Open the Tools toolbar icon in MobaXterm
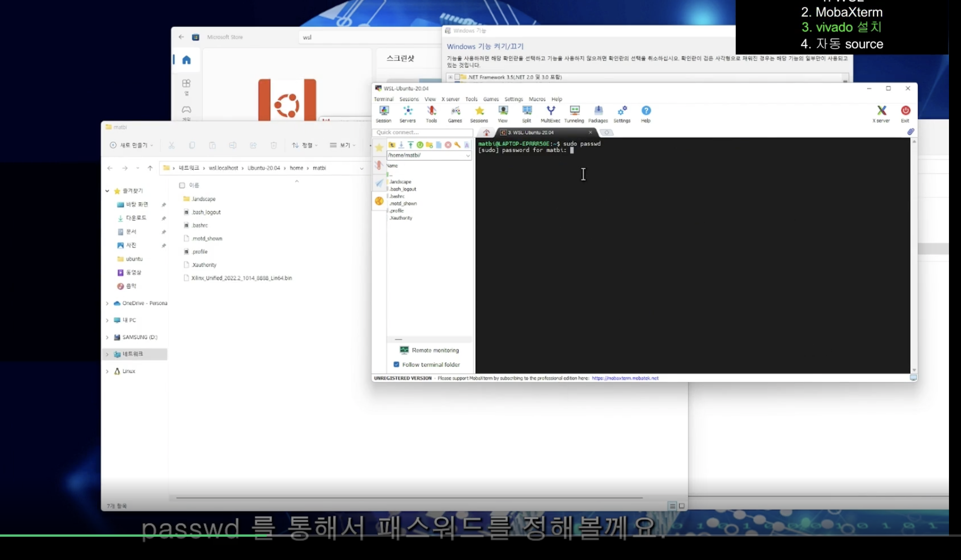 click(x=431, y=114)
